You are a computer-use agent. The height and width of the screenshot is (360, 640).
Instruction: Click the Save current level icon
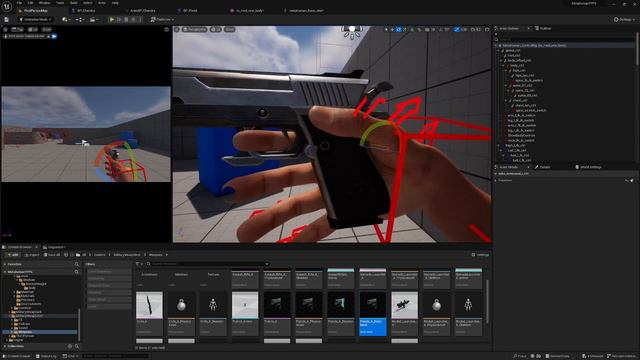[x=7, y=20]
